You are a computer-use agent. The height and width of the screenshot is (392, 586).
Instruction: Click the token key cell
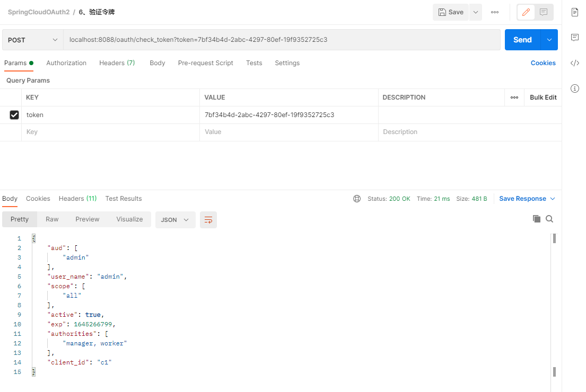click(111, 115)
